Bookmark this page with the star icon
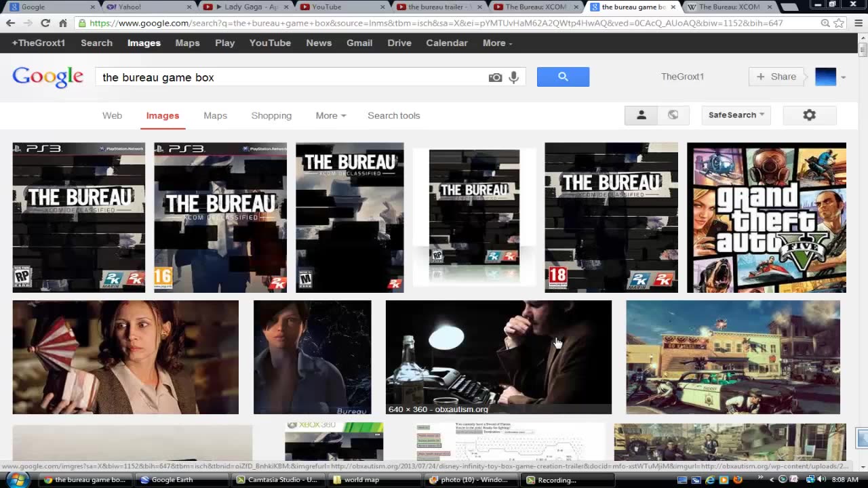The height and width of the screenshot is (488, 868). (839, 23)
